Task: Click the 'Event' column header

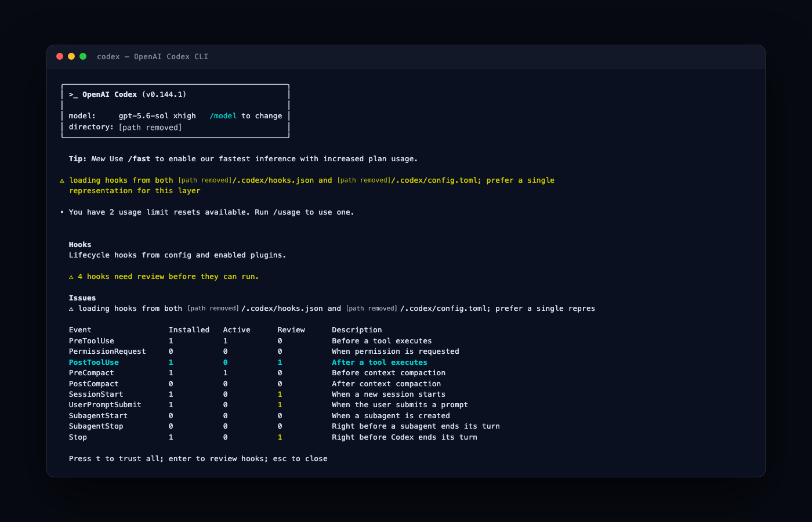Action: [80, 330]
